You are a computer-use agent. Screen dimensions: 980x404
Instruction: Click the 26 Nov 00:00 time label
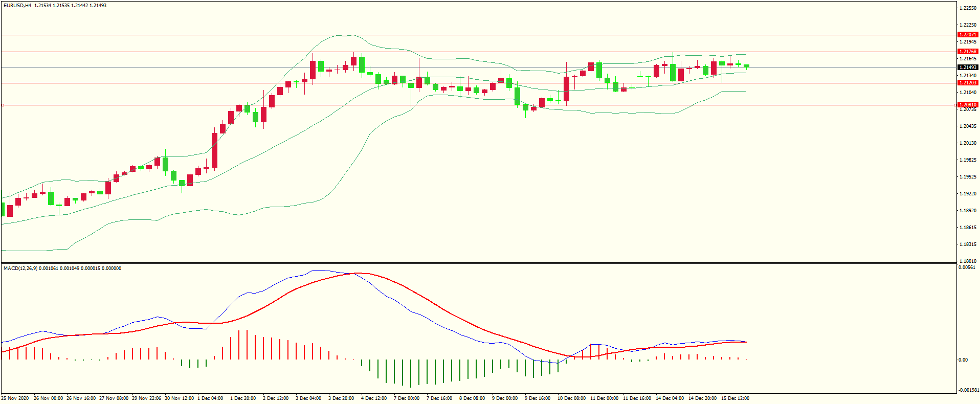(x=49, y=398)
